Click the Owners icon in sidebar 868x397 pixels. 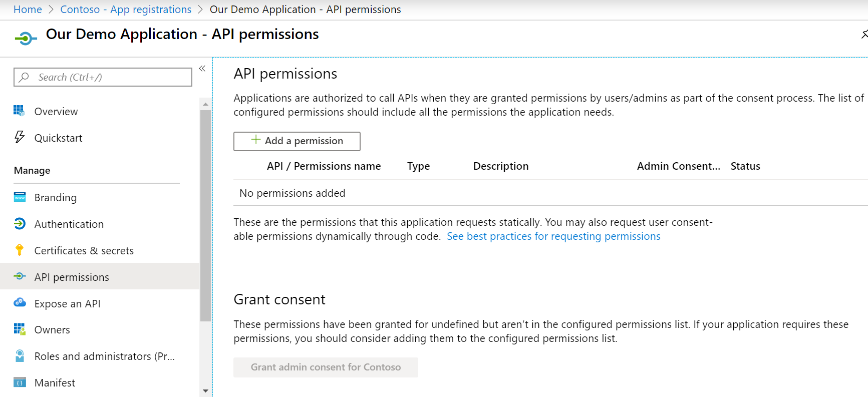[20, 329]
